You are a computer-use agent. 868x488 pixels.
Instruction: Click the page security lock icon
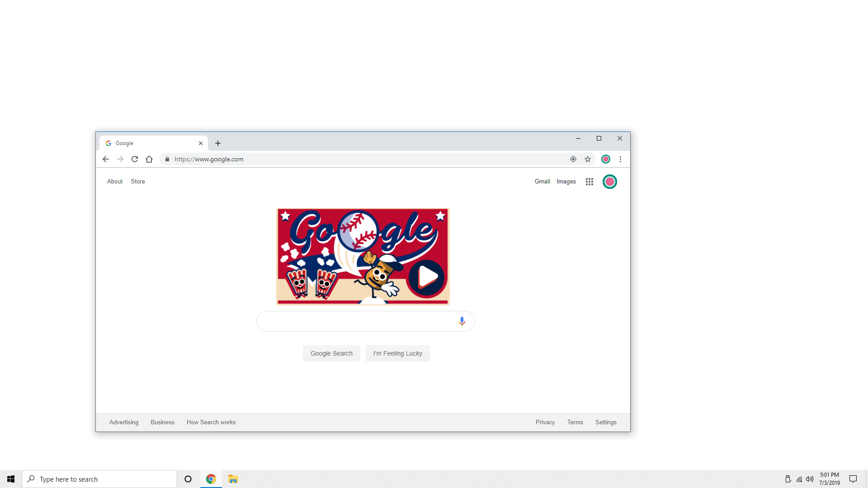point(168,159)
